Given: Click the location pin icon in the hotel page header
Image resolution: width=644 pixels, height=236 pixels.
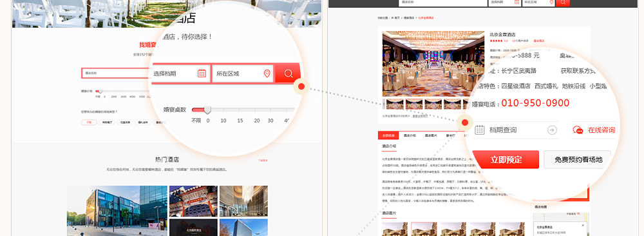Looking at the screenshot, I should (551, 2).
